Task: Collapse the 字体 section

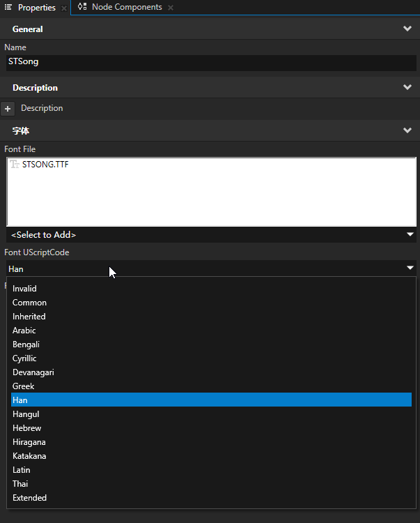Action: [x=407, y=130]
